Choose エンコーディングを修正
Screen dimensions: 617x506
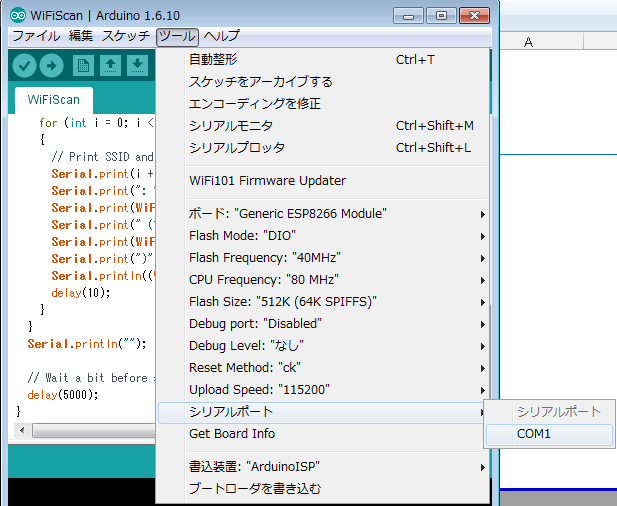(x=323, y=104)
